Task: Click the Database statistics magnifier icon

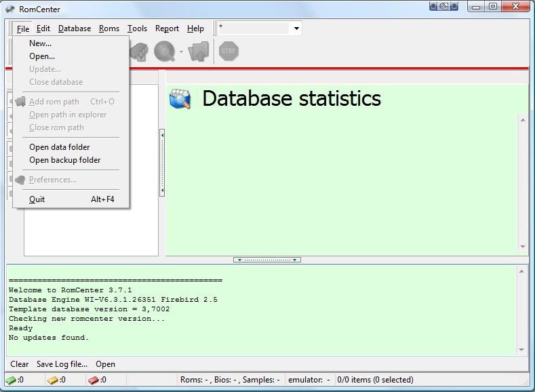Action: tap(180, 99)
